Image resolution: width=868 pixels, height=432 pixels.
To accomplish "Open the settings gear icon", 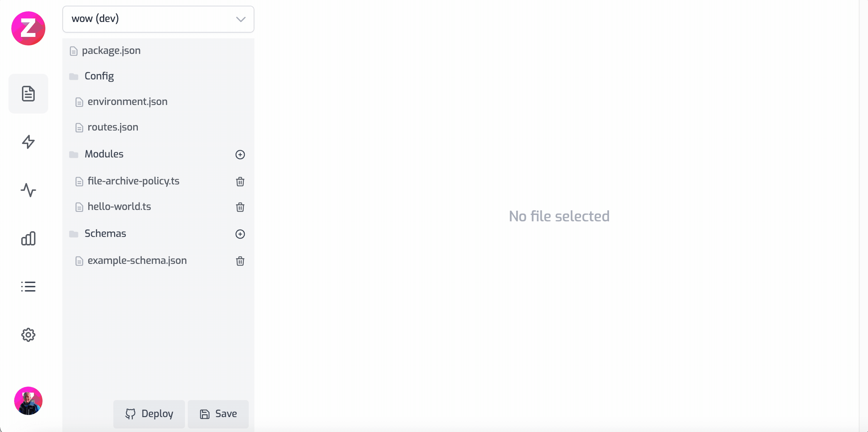I will click(x=28, y=335).
